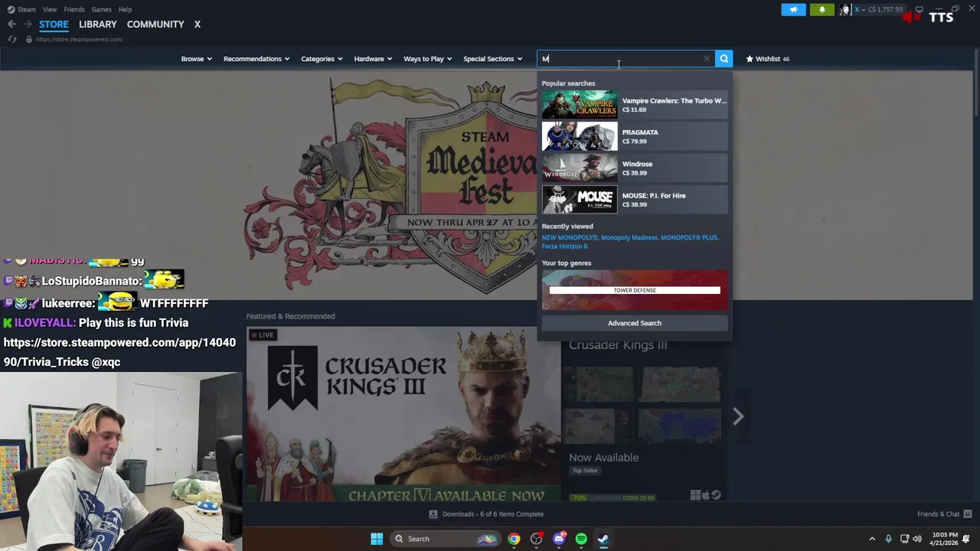This screenshot has width=980, height=551.
Task: Expand the Browse dropdown
Action: click(196, 59)
